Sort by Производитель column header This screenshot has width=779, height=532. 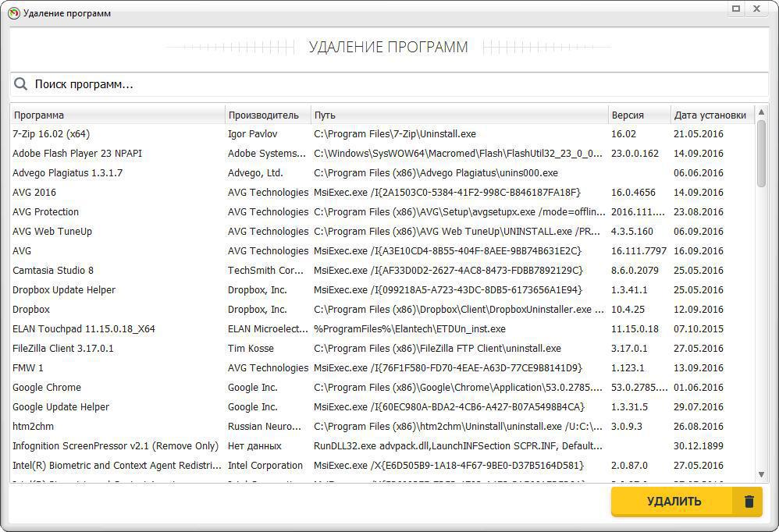pos(268,115)
